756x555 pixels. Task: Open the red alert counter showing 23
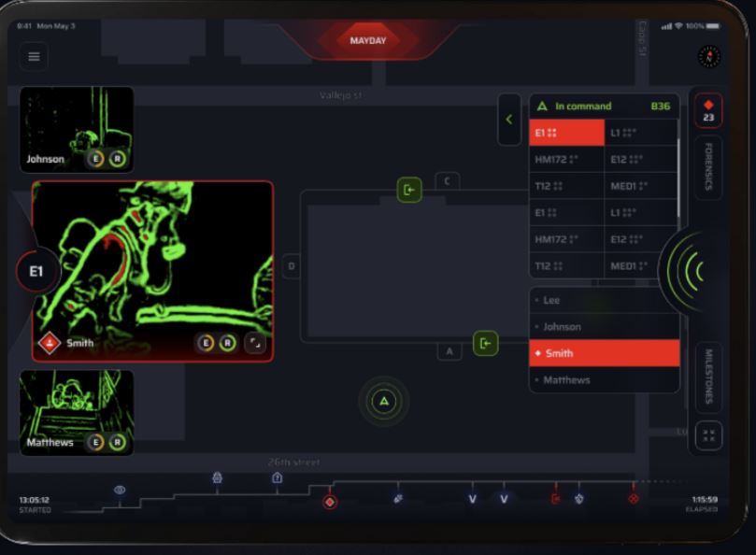tap(708, 111)
